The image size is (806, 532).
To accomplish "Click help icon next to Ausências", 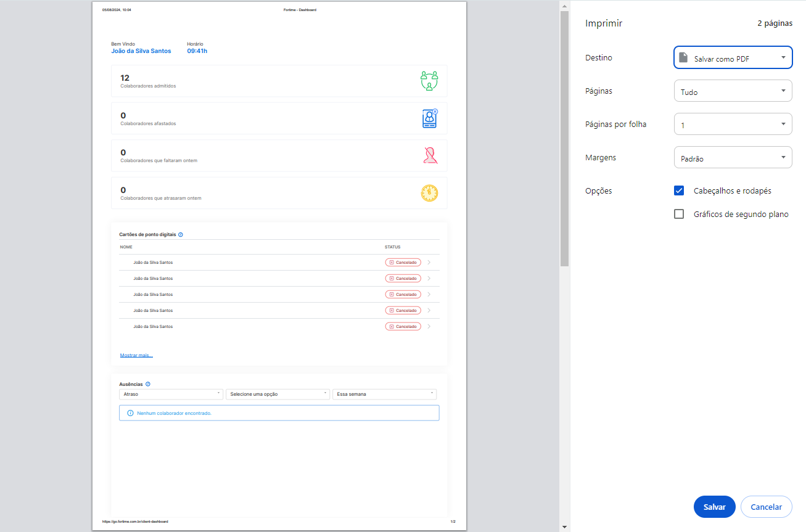I will pyautogui.click(x=147, y=384).
